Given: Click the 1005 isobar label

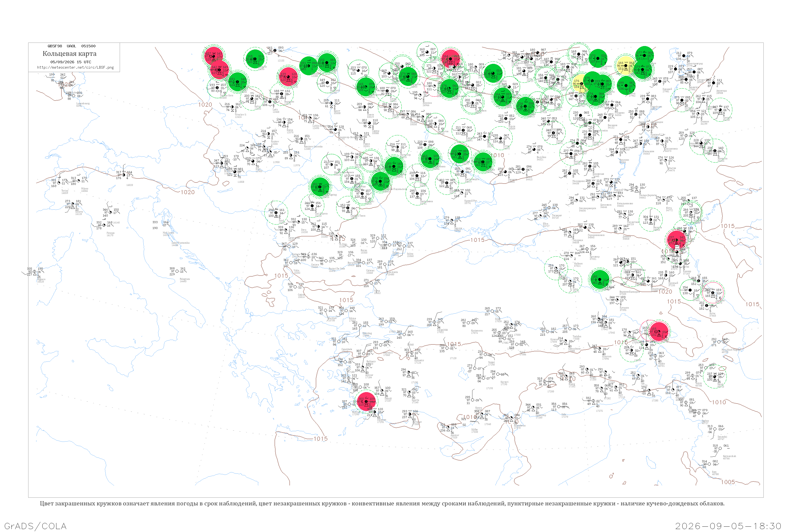Looking at the screenshot, I should tap(728, 482).
